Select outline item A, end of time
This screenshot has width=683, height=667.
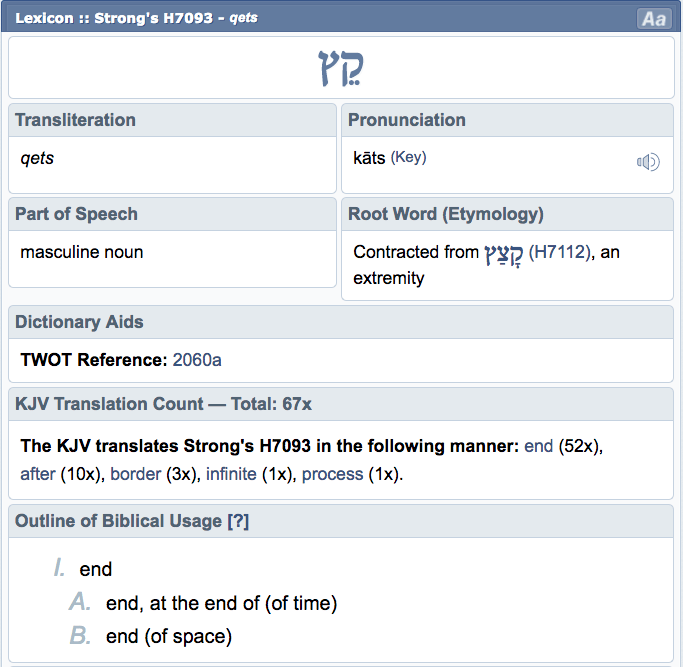[221, 603]
